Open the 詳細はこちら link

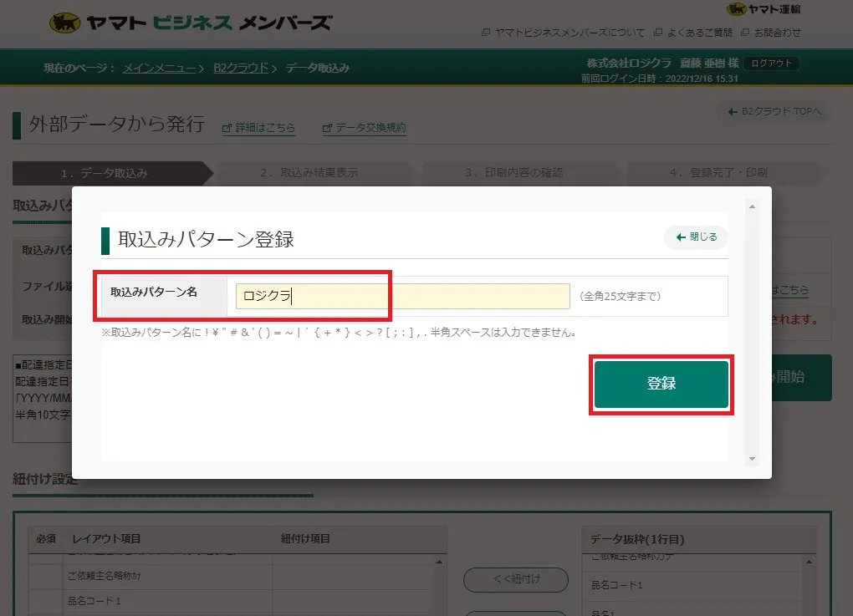pos(259,128)
